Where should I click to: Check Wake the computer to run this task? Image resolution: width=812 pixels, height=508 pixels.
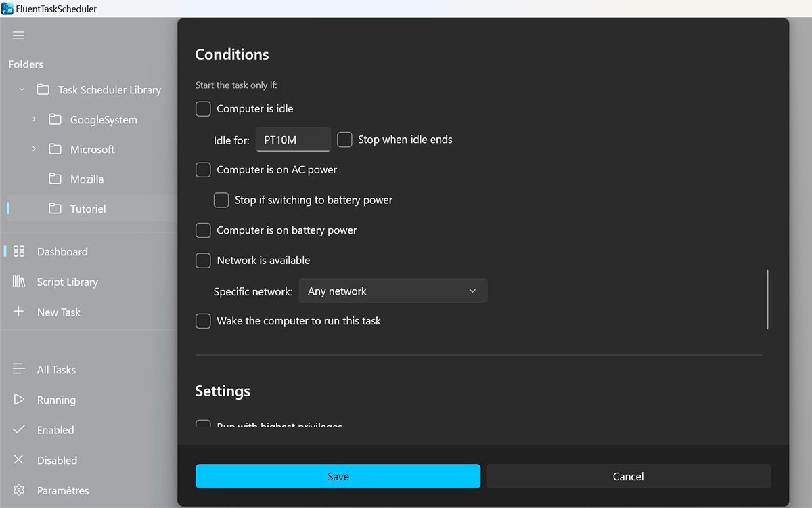click(202, 320)
